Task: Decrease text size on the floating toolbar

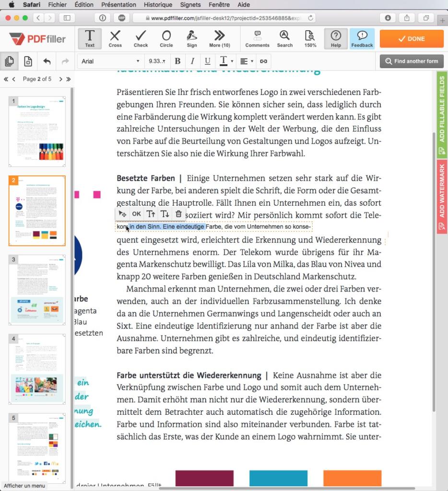Action: point(165,214)
